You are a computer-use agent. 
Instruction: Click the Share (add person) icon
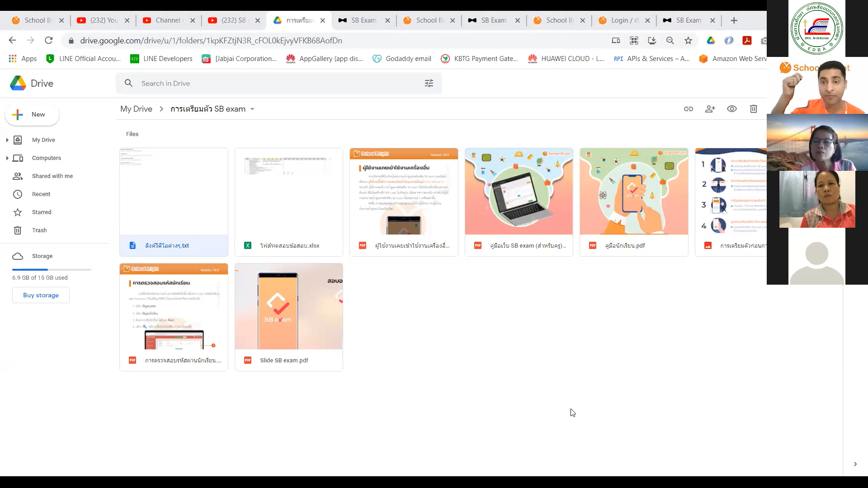(710, 109)
